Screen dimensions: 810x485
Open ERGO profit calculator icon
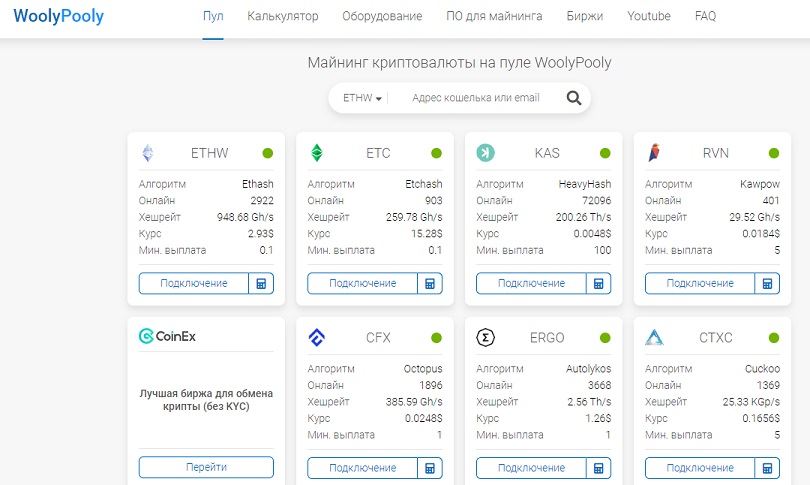click(x=599, y=468)
